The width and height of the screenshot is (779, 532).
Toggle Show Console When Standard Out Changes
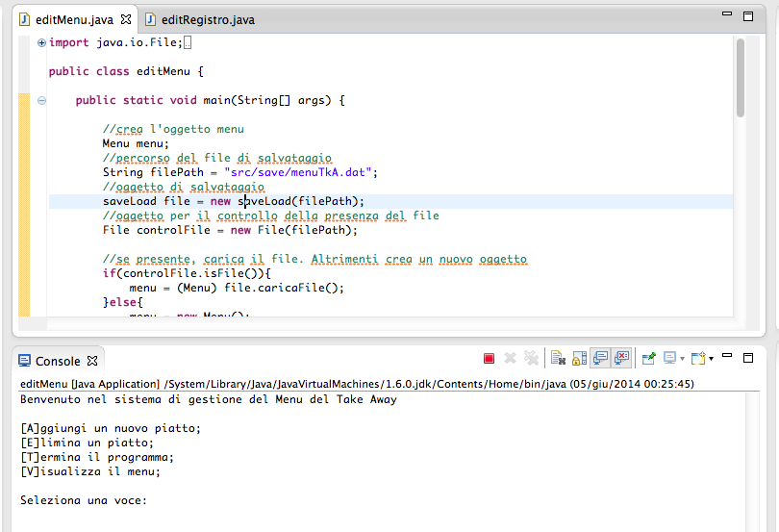tap(601, 358)
